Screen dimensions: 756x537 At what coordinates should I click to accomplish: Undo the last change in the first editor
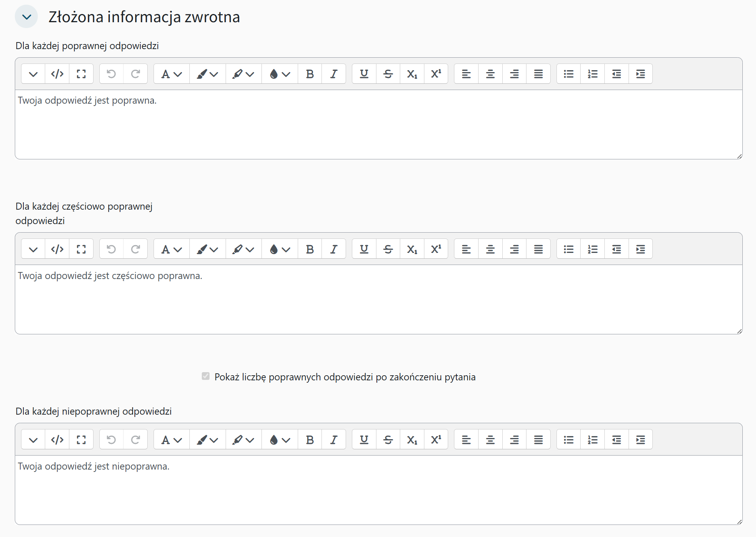tap(111, 73)
